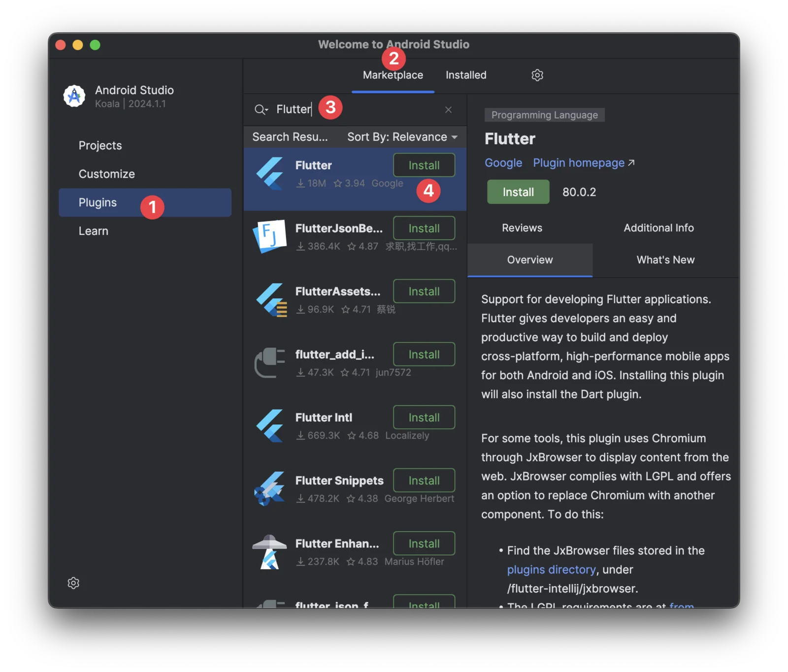Select the FlutterAssets... plugin icon
The height and width of the screenshot is (672, 788).
(271, 300)
